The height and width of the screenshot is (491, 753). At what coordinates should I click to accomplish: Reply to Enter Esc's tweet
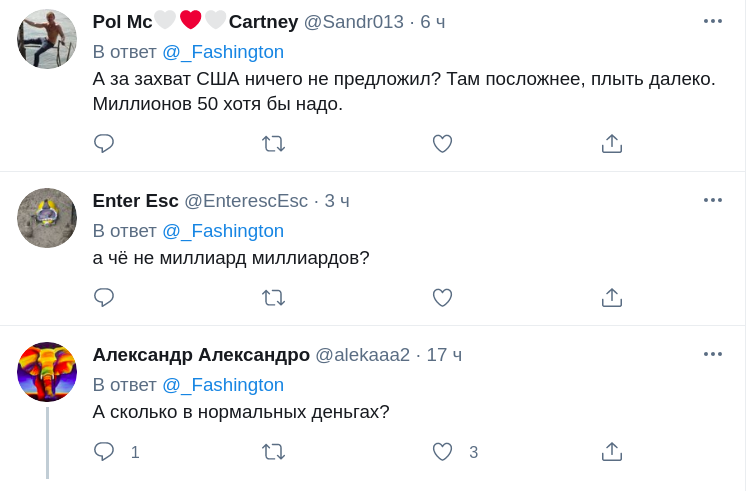point(104,298)
